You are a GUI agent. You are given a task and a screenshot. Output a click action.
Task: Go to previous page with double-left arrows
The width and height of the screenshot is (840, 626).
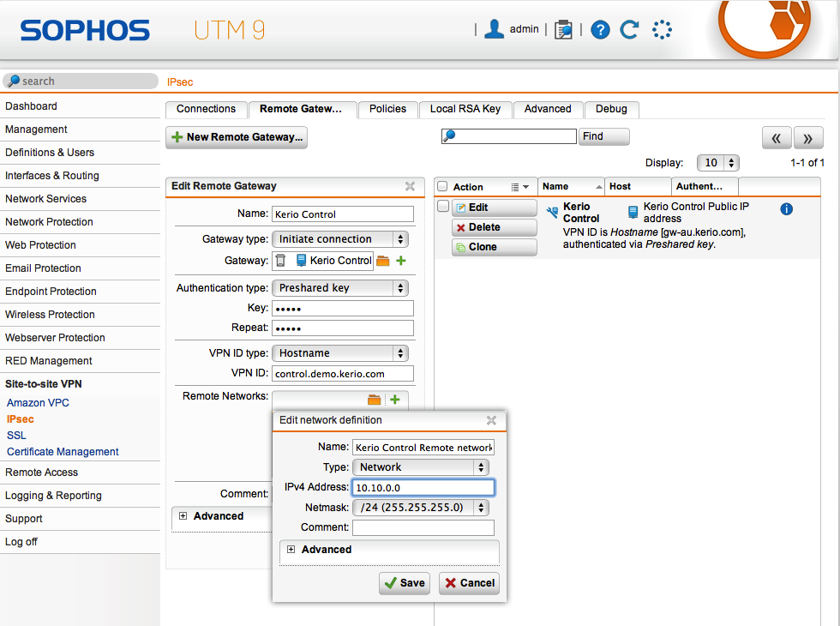click(x=777, y=138)
